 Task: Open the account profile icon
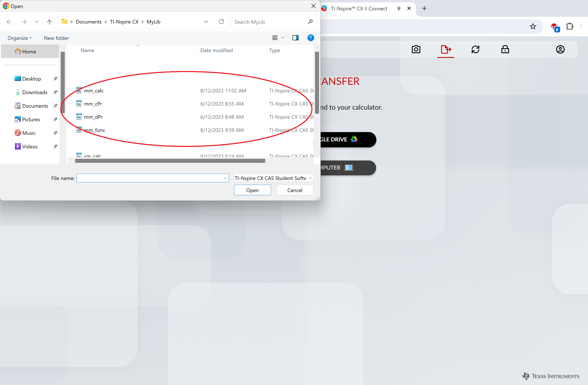(560, 49)
